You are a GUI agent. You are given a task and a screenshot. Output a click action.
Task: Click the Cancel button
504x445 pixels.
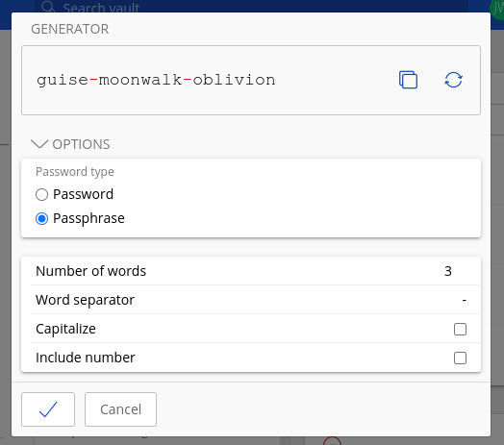pos(120,409)
